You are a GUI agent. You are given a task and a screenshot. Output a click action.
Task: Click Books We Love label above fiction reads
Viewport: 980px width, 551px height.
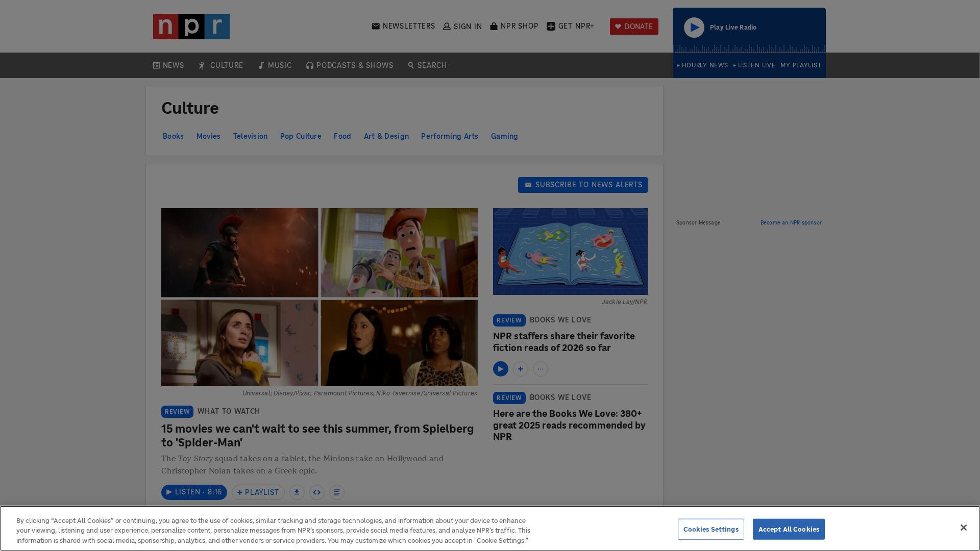(560, 320)
